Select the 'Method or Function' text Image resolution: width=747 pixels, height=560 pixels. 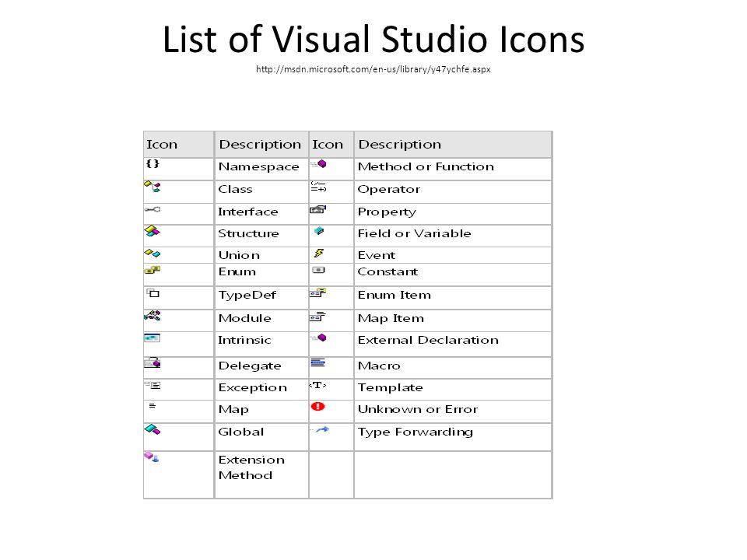coord(426,166)
